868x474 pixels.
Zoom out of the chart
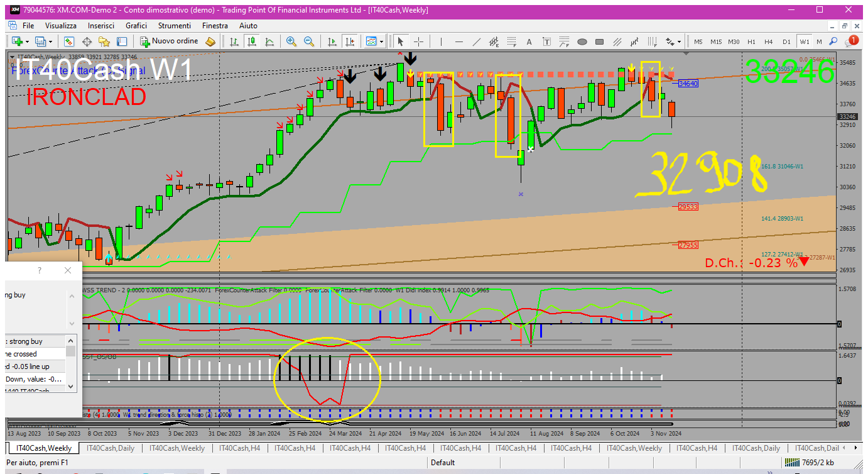click(x=309, y=41)
